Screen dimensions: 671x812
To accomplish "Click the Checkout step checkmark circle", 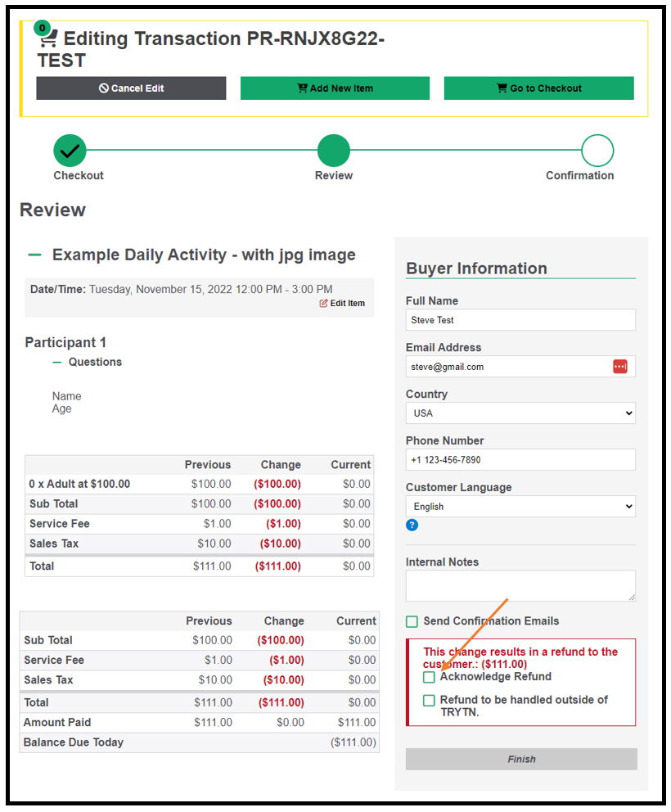I will coord(70,151).
